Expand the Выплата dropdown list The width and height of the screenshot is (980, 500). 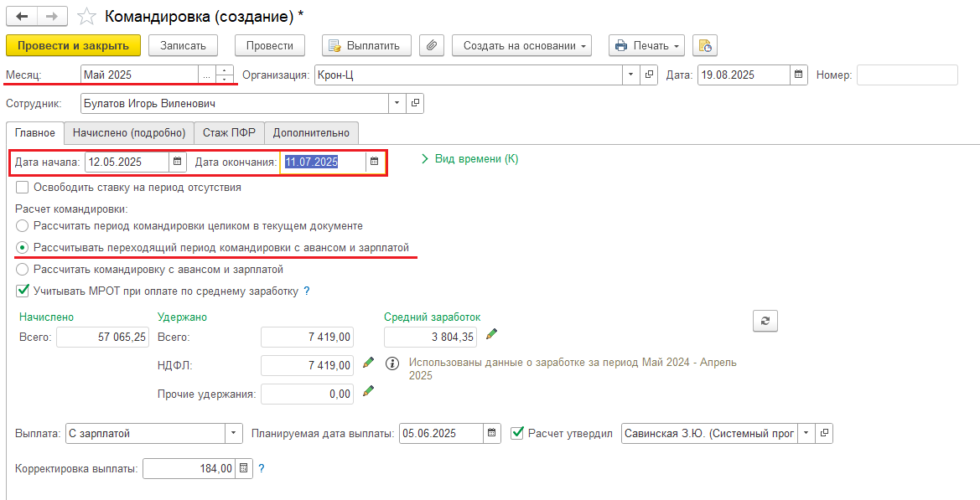coord(233,434)
